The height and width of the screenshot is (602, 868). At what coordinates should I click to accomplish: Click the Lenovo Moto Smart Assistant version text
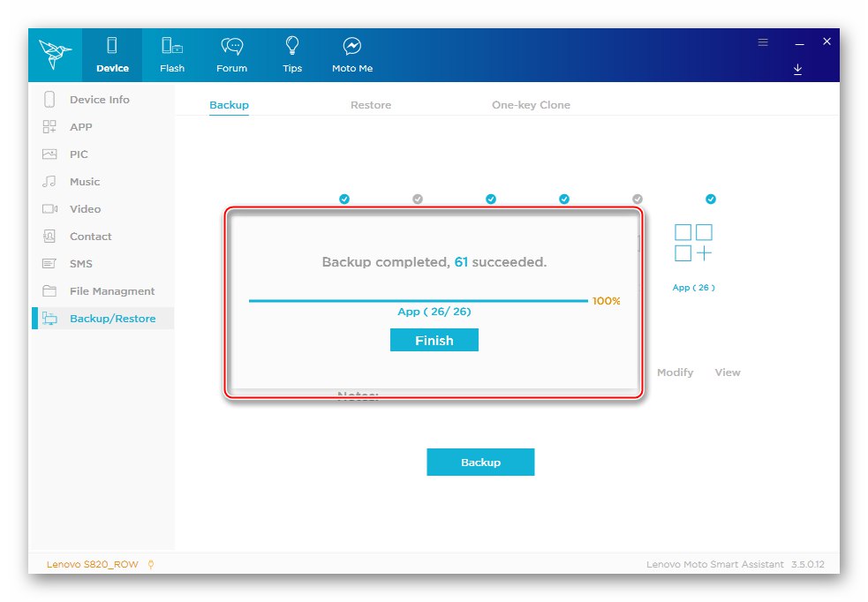pos(736,564)
